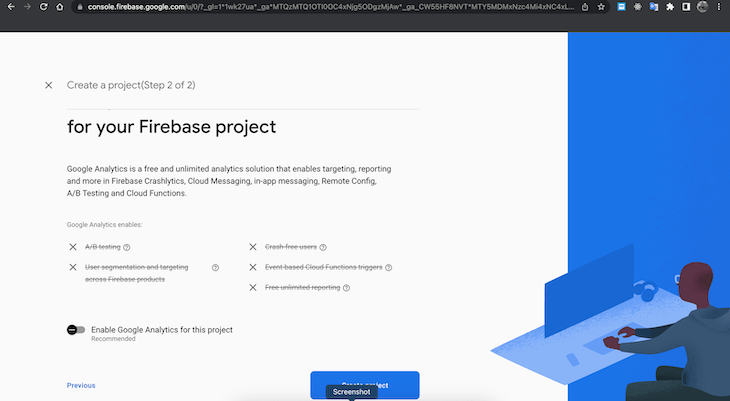This screenshot has width=730, height=401.
Task: Click the browser home icon
Action: [61, 7]
